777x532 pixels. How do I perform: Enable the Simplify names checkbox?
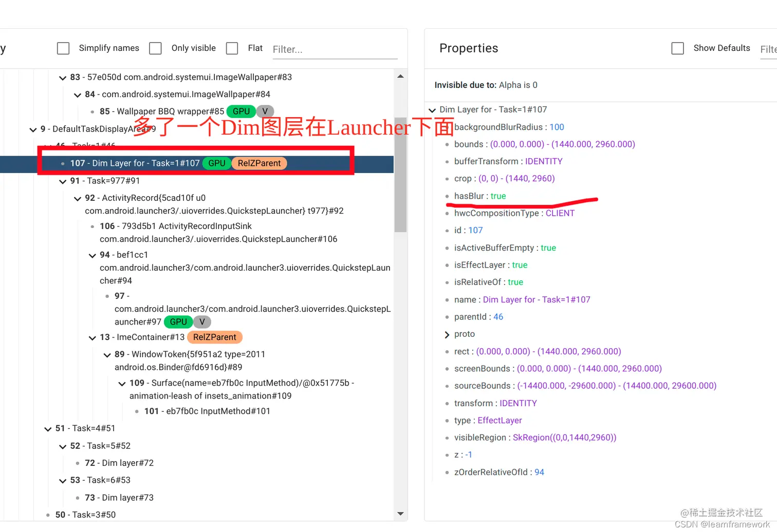point(63,48)
